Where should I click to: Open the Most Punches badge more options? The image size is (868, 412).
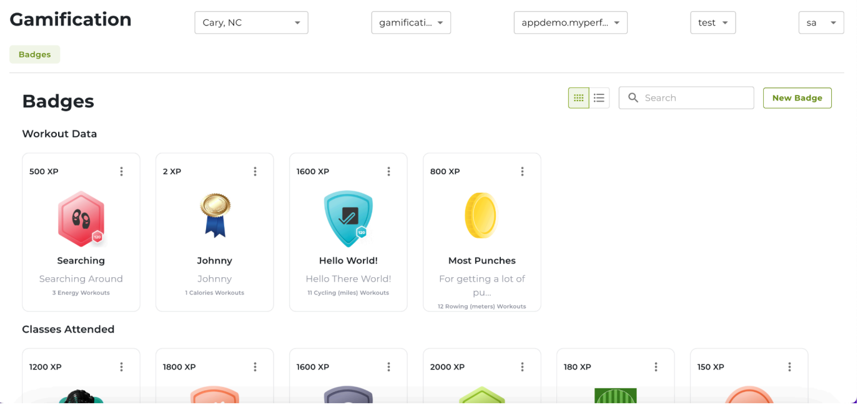click(523, 172)
